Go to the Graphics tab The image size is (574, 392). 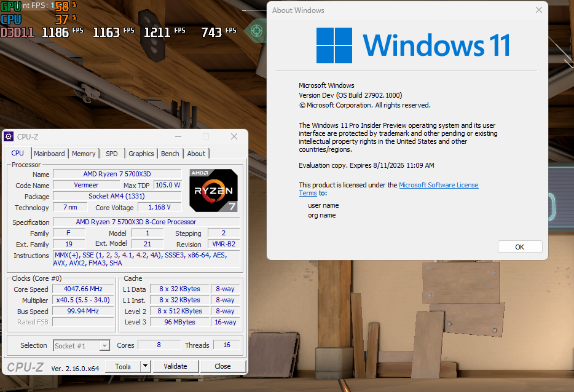(x=141, y=154)
